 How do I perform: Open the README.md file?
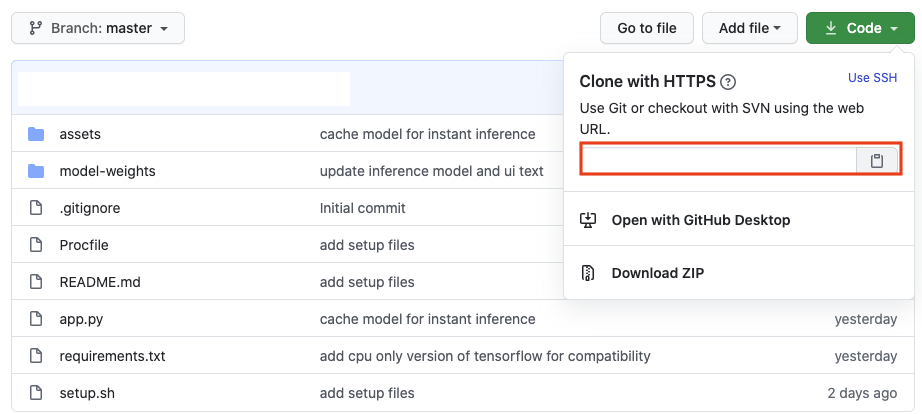click(x=100, y=282)
